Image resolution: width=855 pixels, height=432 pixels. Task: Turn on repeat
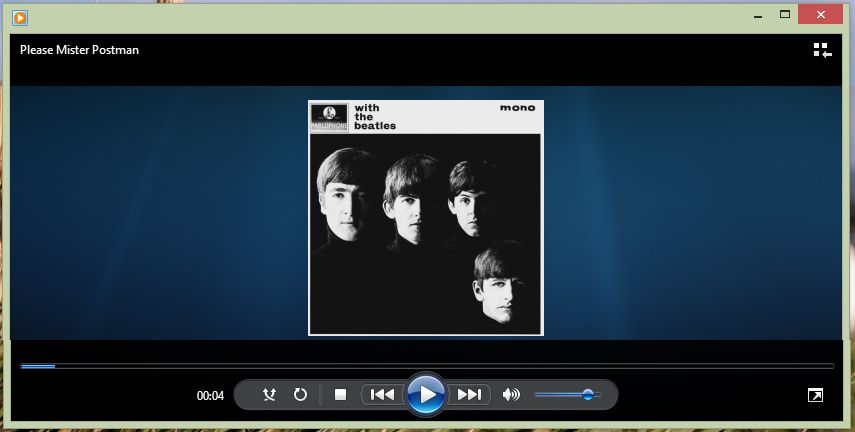(300, 394)
